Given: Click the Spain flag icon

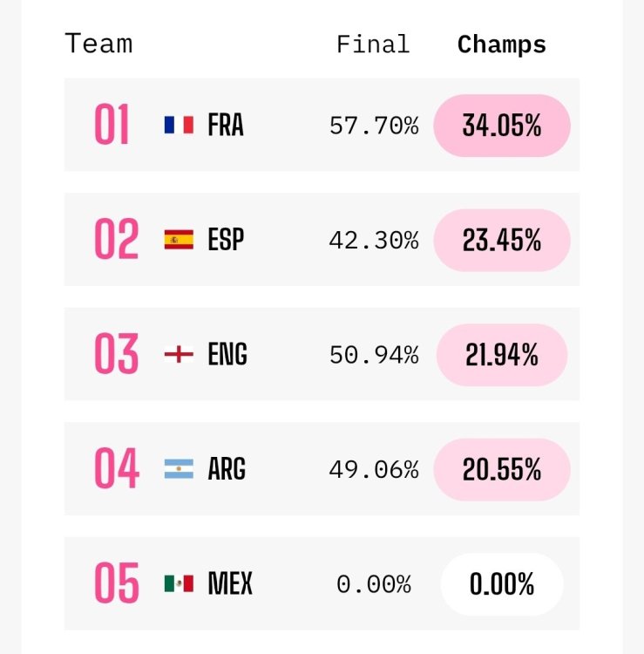Looking at the screenshot, I should tap(179, 240).
